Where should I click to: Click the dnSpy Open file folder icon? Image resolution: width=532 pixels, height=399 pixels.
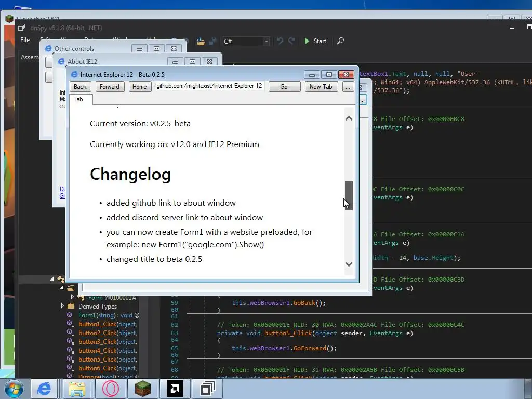click(x=201, y=42)
